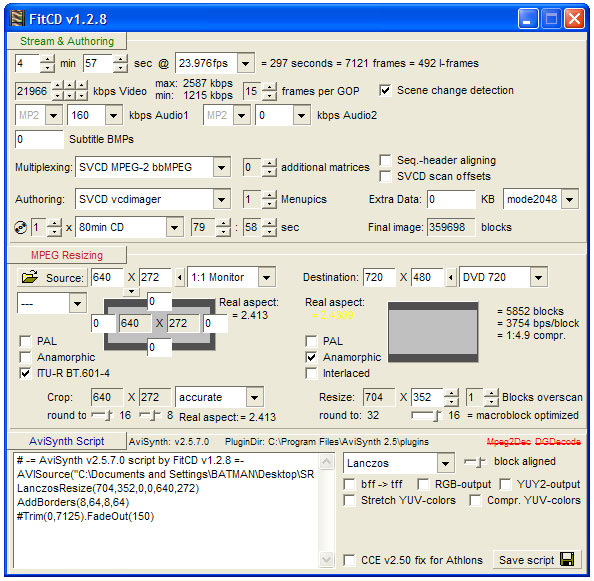Toggle Scene change detection checkbox

(385, 91)
